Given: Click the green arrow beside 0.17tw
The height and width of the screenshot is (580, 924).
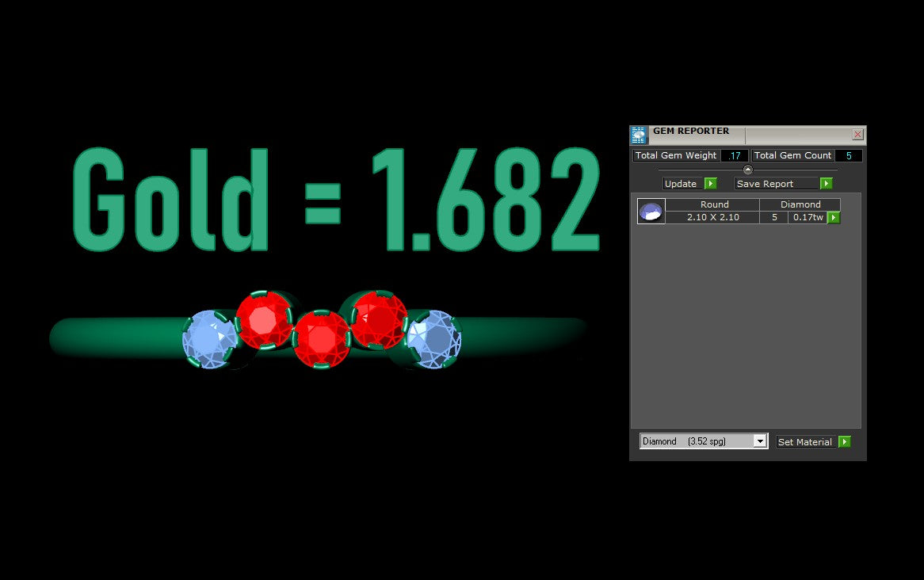Looking at the screenshot, I should coord(834,217).
